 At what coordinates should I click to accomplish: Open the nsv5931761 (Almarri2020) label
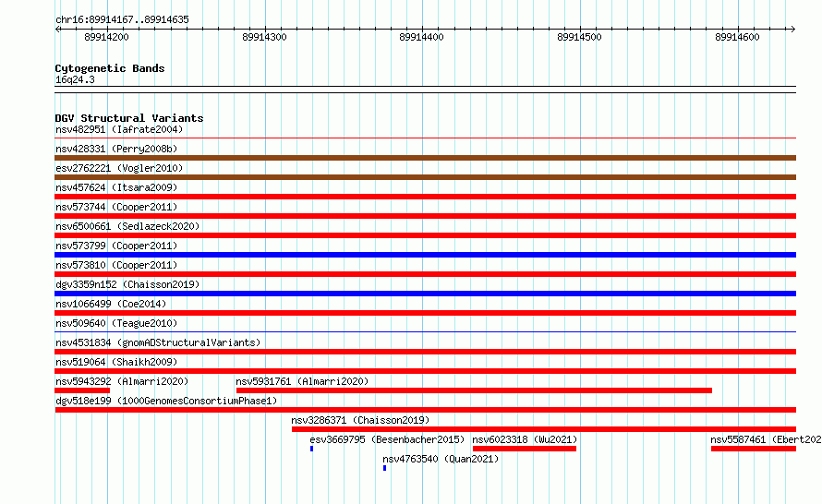302,381
